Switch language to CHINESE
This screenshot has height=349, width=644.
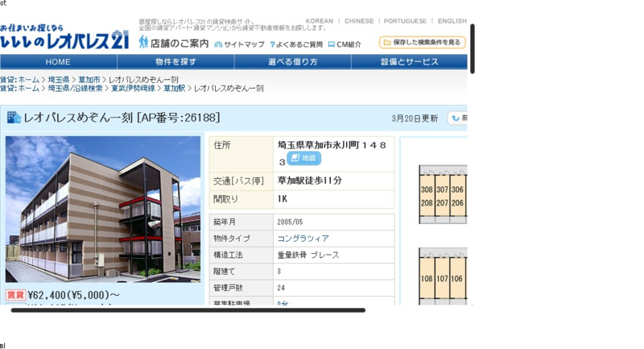pyautogui.click(x=359, y=21)
